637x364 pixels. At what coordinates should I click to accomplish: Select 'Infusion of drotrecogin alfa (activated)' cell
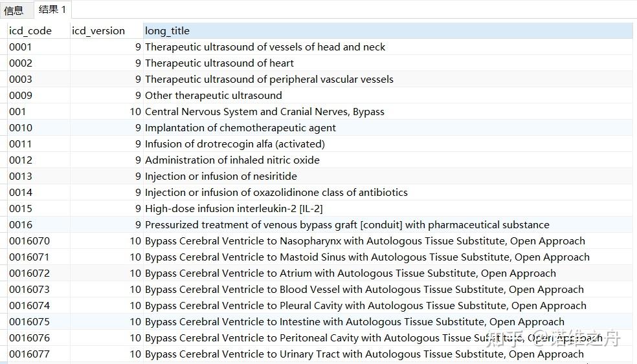click(x=235, y=144)
